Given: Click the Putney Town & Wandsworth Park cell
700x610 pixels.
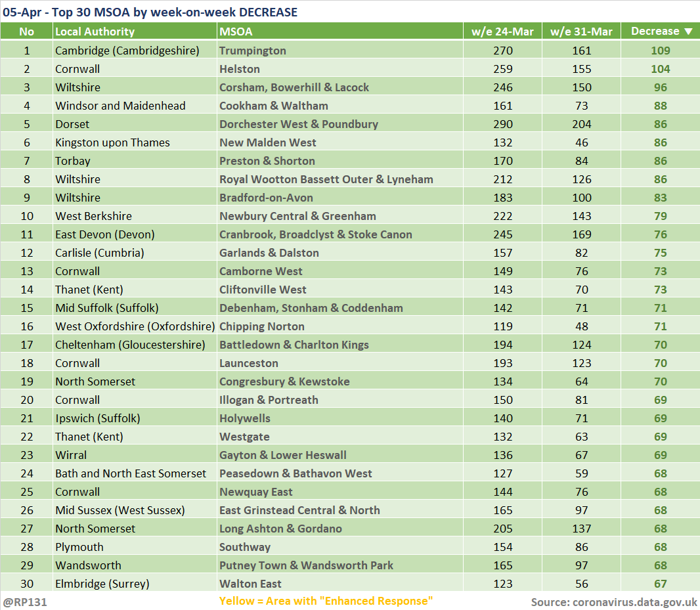Looking at the screenshot, I should 306,565.
